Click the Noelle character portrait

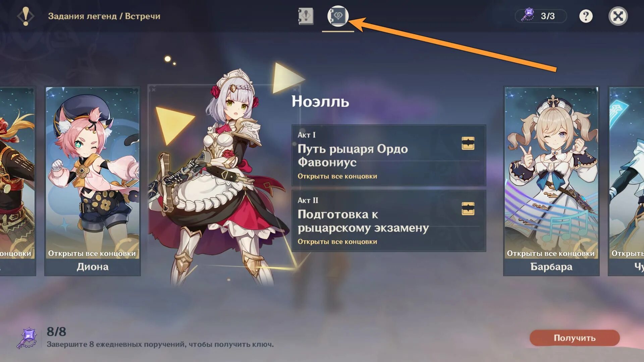(218, 178)
